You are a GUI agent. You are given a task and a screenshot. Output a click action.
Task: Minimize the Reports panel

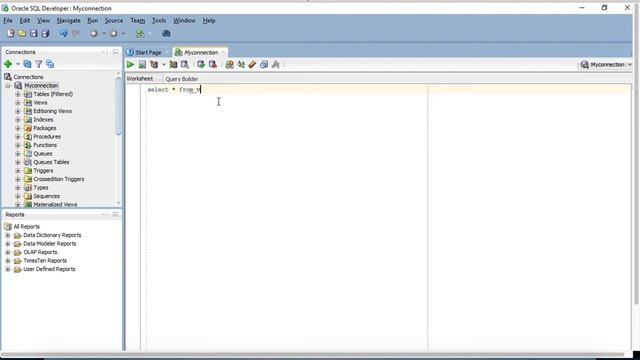(115, 214)
